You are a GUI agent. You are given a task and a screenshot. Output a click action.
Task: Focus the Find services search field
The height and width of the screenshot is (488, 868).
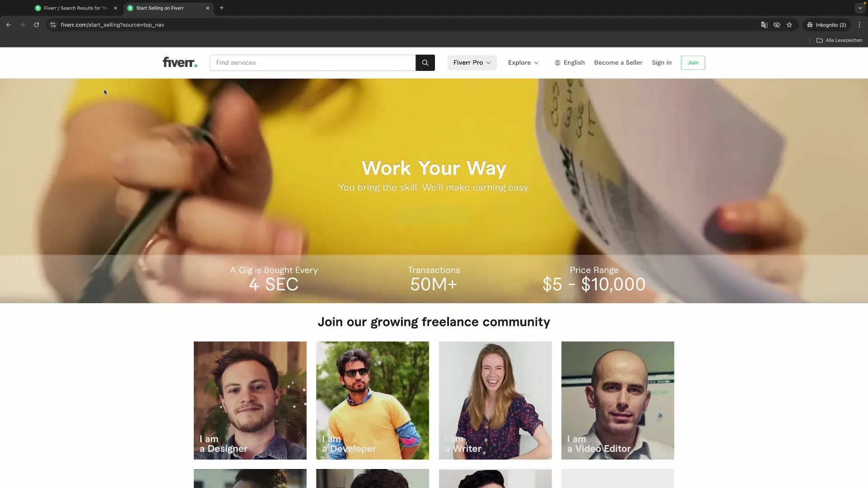(x=312, y=63)
